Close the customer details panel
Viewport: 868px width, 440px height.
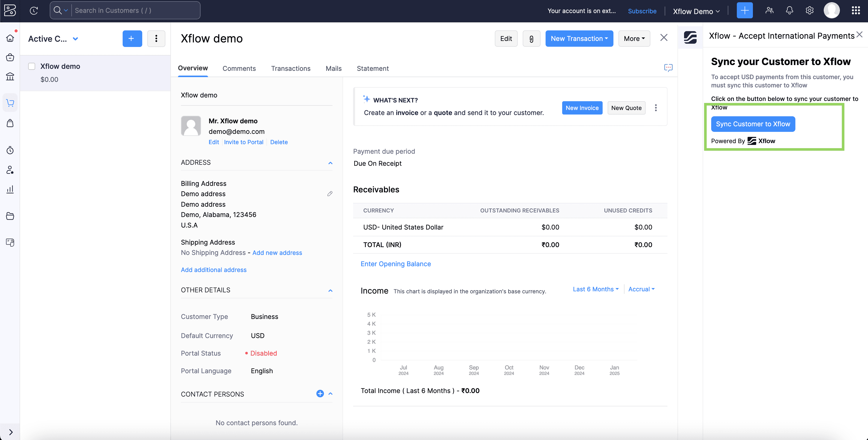[664, 38]
